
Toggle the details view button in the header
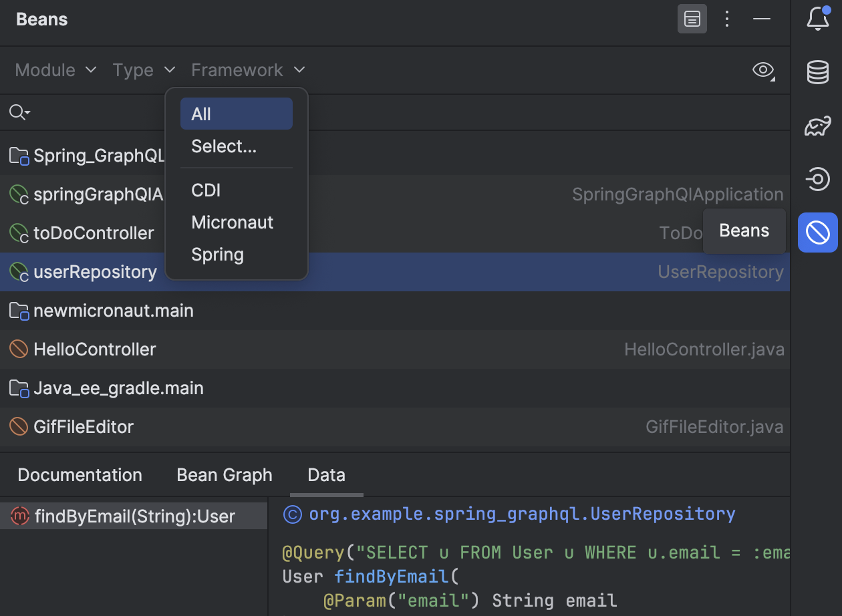pos(692,19)
